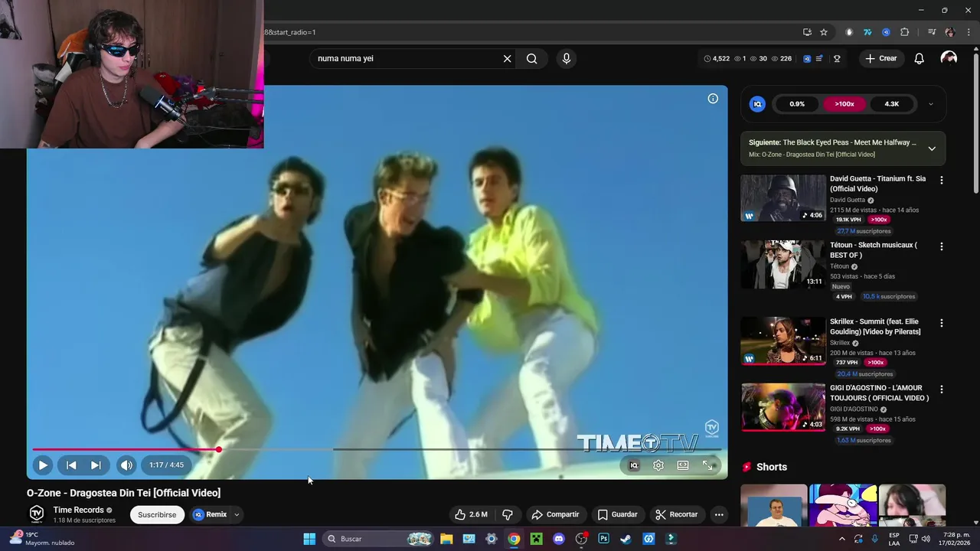
Task: Open the weather widget 19°C
Action: click(x=43, y=539)
